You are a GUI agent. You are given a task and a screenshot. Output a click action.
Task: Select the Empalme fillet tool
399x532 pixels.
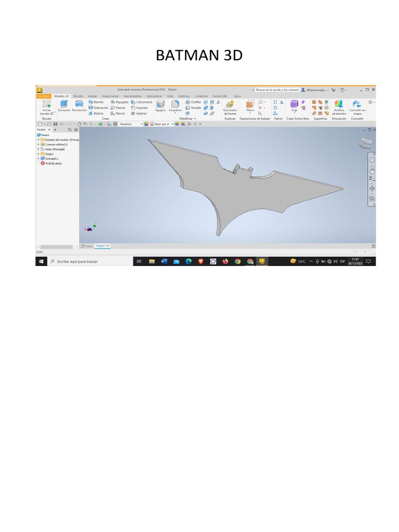click(176, 106)
